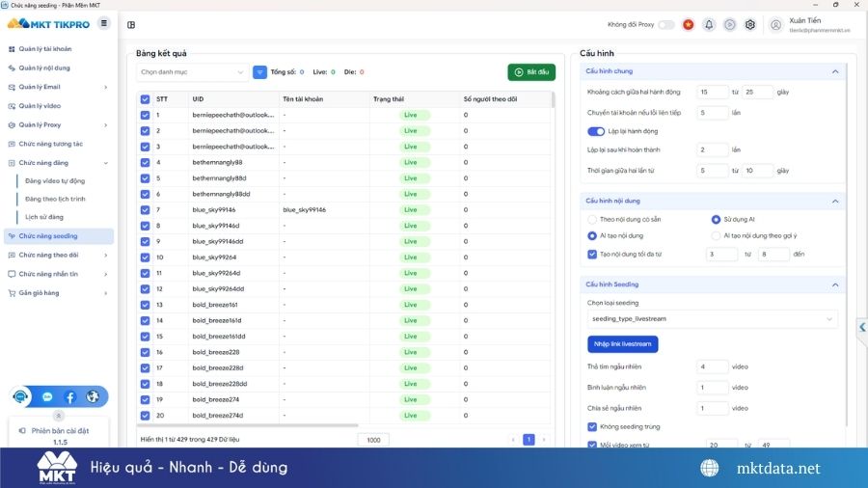Open Quản lý video in sidebar

tap(40, 106)
